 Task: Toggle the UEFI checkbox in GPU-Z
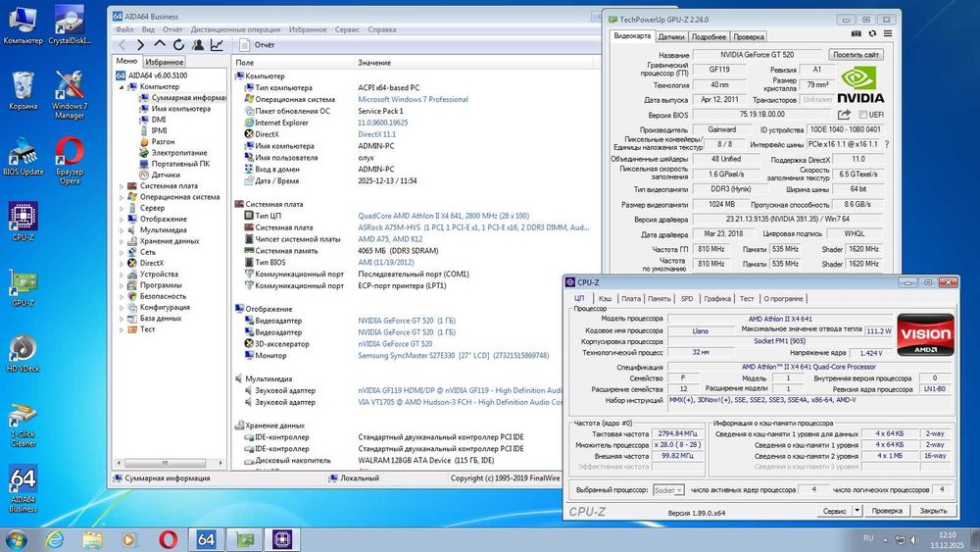[863, 115]
